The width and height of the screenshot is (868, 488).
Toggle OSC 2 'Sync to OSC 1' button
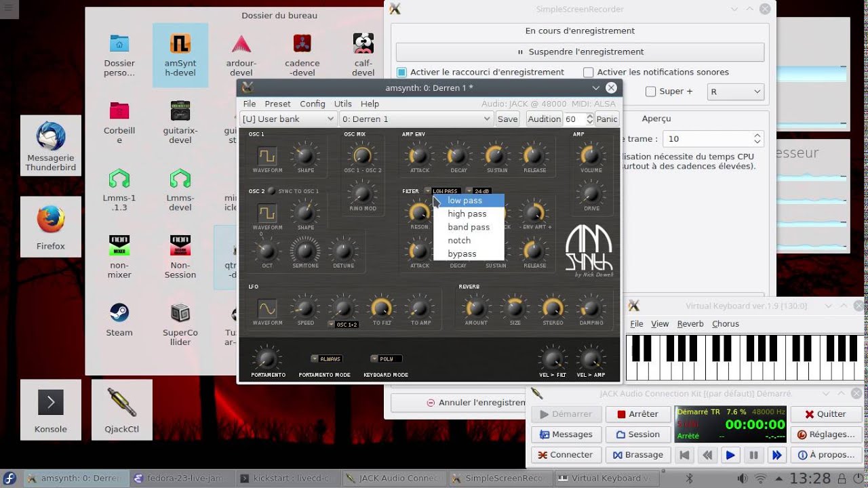[x=271, y=191]
